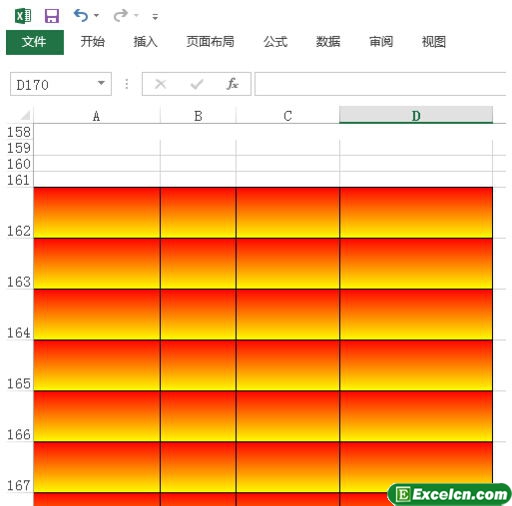Expand the Name Box dropdown arrow
Screen dimensions: 512x506
coord(101,83)
